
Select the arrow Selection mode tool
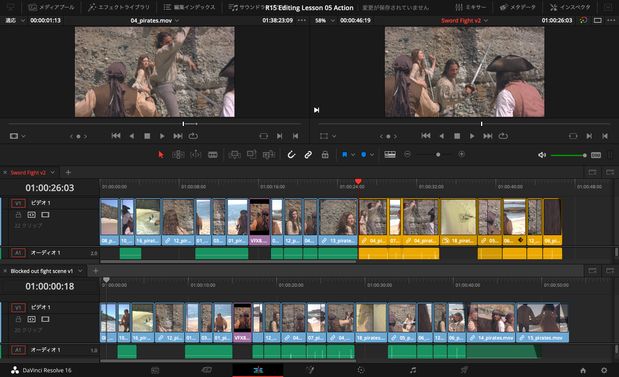[161, 155]
